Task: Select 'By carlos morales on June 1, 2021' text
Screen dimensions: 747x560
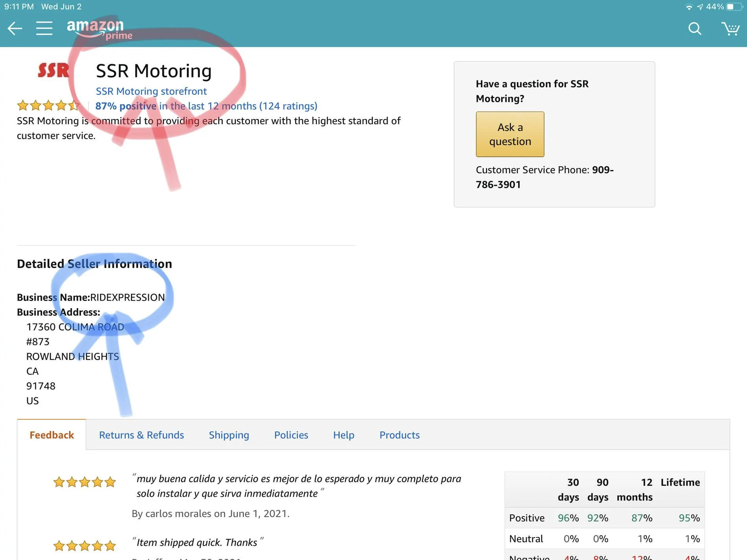Action: click(x=210, y=514)
